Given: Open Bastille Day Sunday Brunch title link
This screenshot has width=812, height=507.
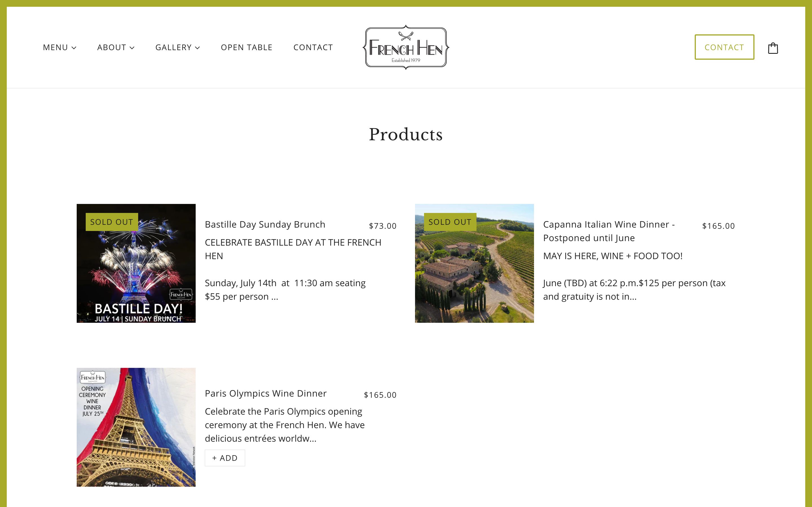Looking at the screenshot, I should point(265,224).
